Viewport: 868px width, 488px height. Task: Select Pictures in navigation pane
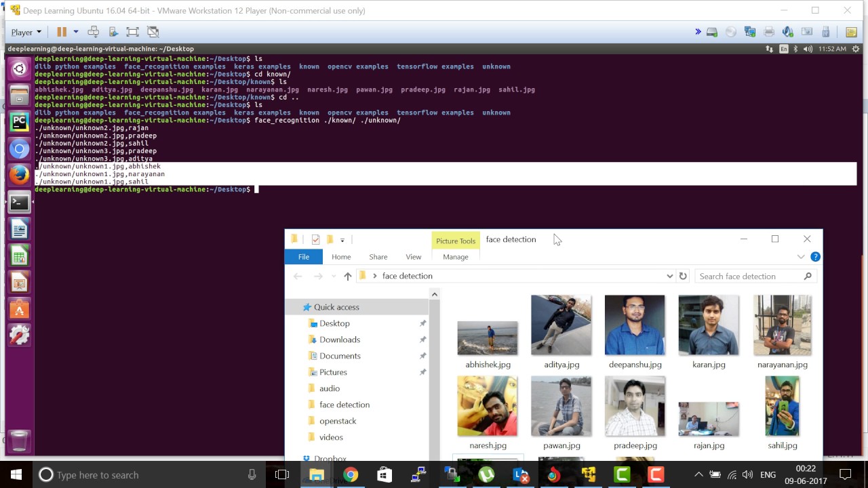pyautogui.click(x=333, y=372)
